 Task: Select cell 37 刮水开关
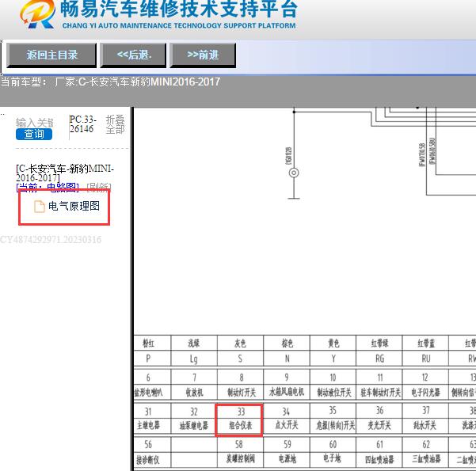(425, 418)
